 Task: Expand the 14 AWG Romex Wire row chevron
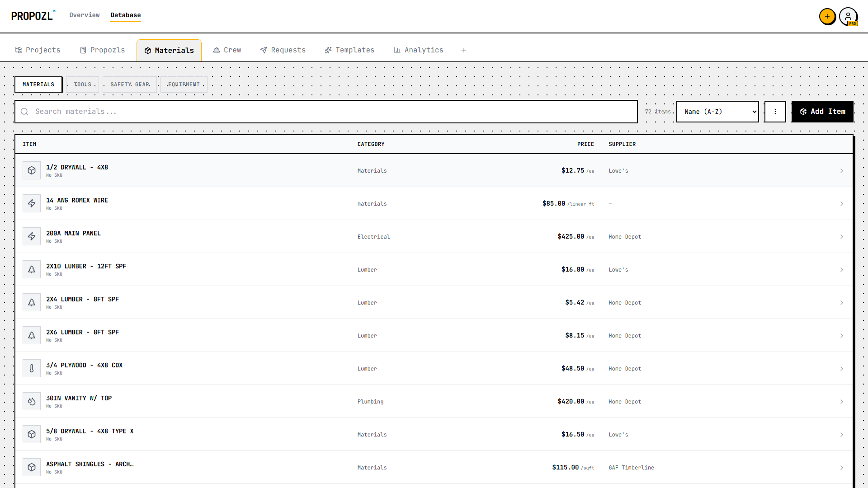841,204
